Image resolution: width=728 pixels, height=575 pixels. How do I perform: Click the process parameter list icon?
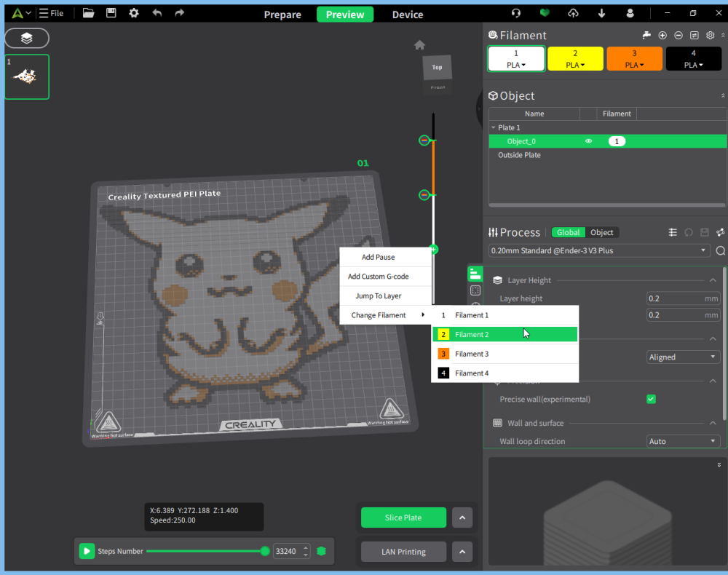coord(673,232)
